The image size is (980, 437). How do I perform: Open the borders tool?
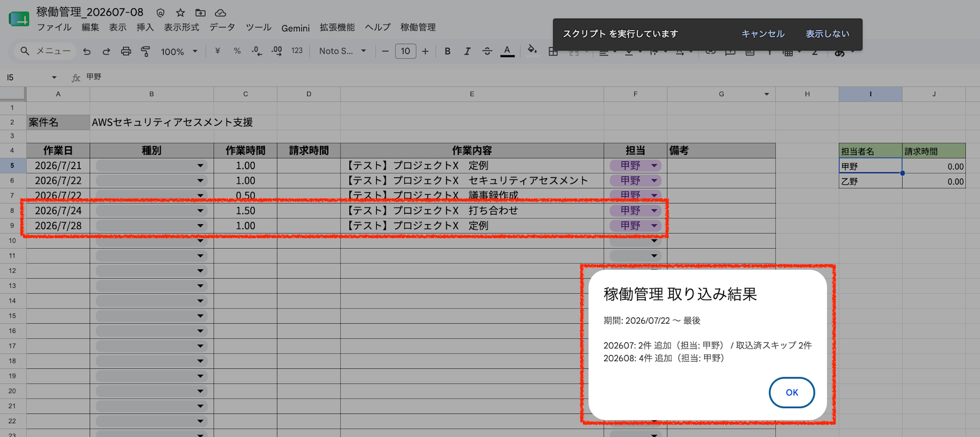(x=553, y=51)
